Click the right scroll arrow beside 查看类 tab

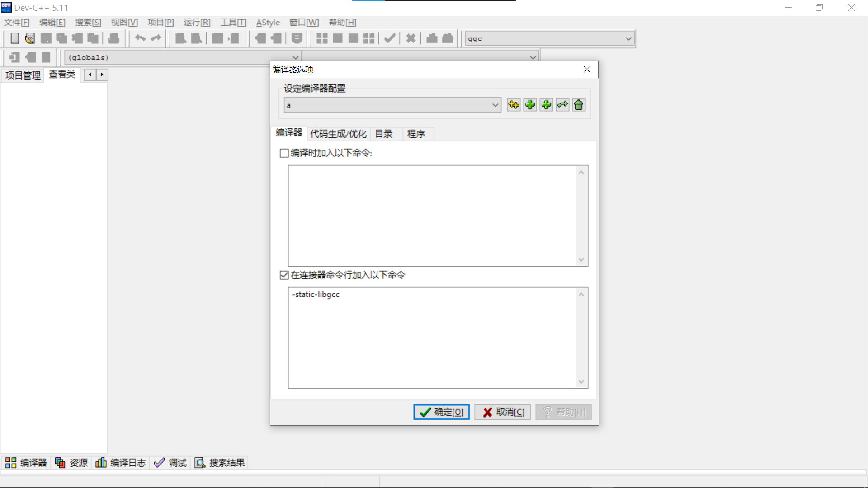tap(102, 75)
